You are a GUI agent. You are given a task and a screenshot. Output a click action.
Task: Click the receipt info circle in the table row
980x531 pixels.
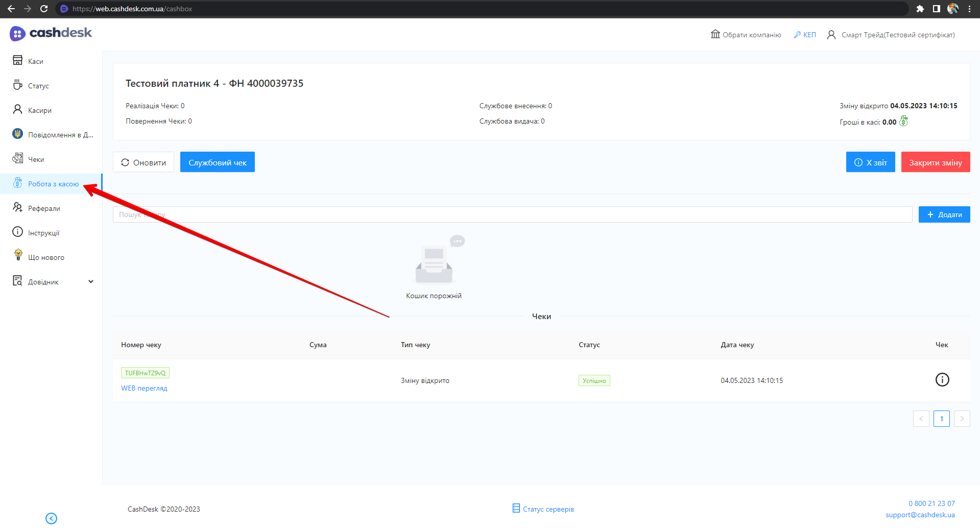pos(942,379)
